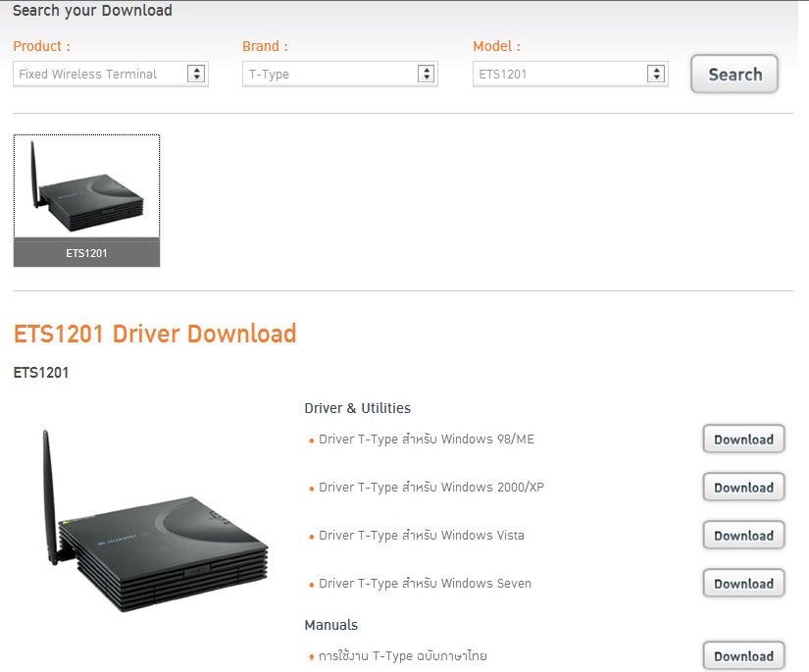Download the Windows 2000/XP T-Type driver

743,488
